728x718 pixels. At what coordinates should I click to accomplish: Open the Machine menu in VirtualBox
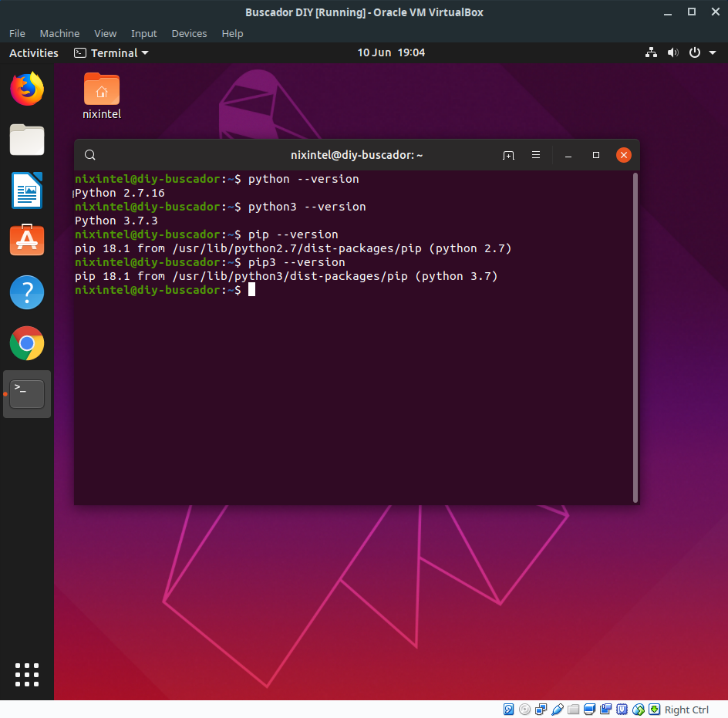59,33
